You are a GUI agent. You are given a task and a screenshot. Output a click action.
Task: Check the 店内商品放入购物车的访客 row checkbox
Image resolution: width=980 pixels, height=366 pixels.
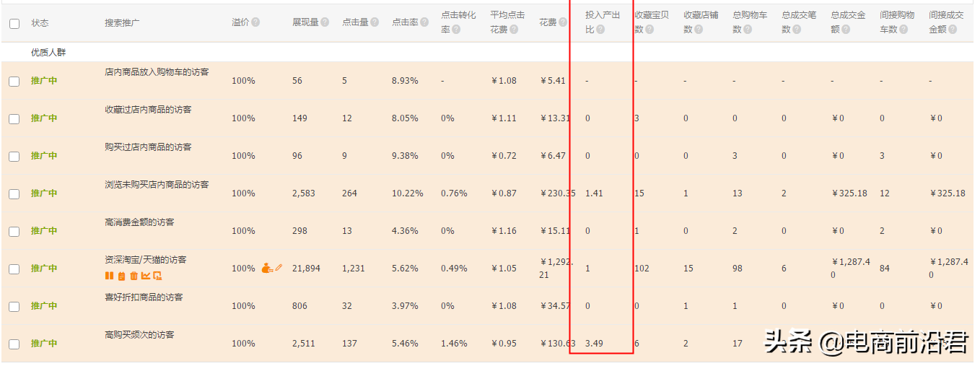[x=14, y=81]
